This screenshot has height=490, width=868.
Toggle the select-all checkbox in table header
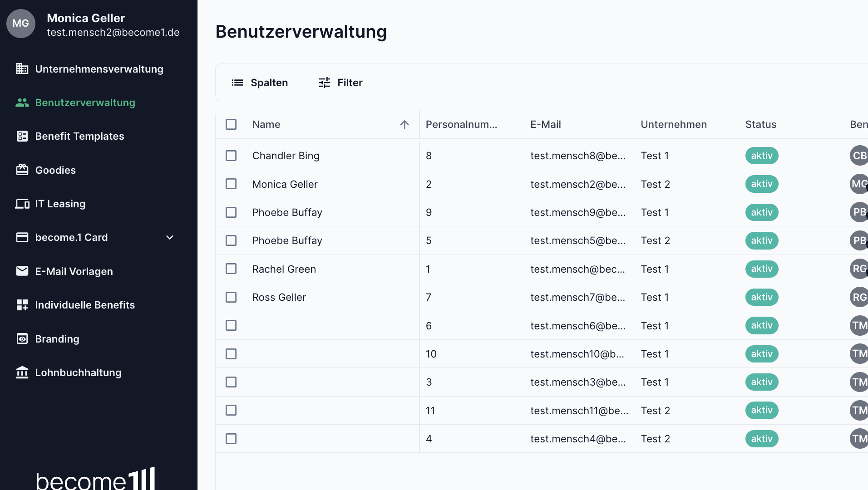[231, 124]
